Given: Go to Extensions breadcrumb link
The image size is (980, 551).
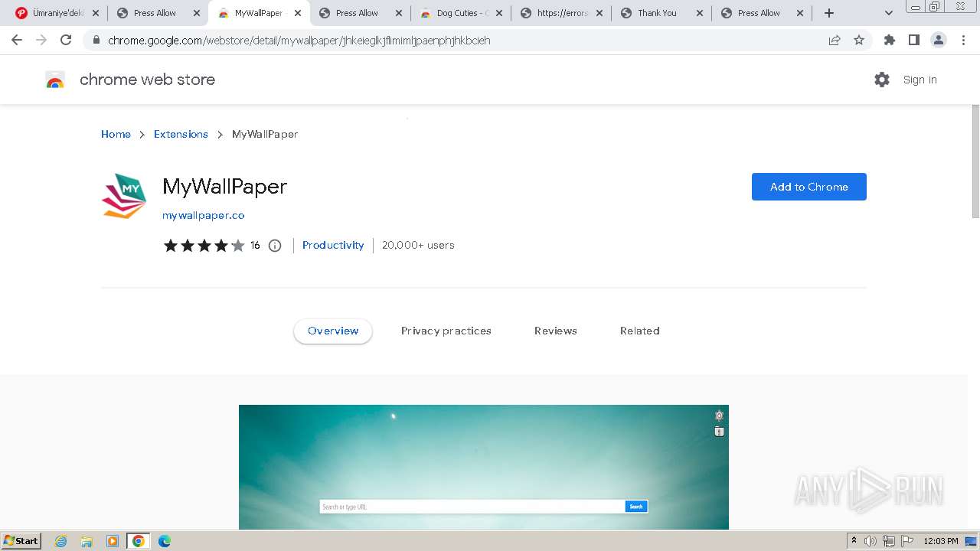Looking at the screenshot, I should 181,134.
